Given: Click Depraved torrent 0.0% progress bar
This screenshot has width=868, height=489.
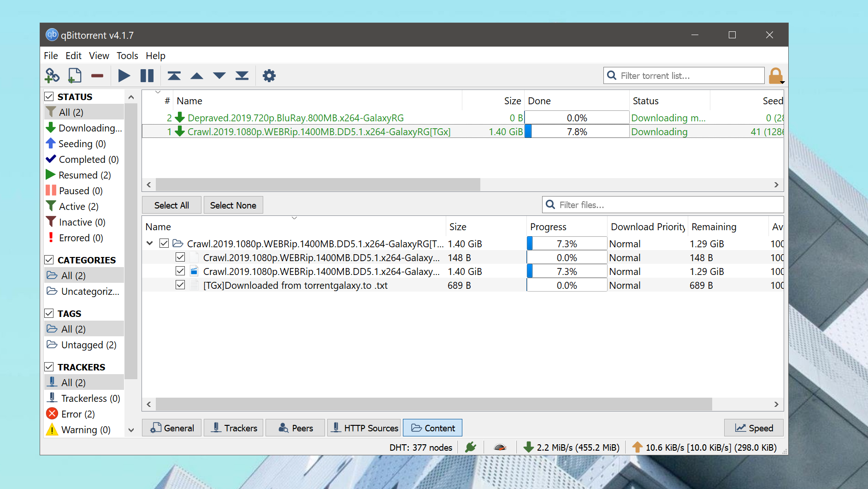Looking at the screenshot, I should point(577,118).
